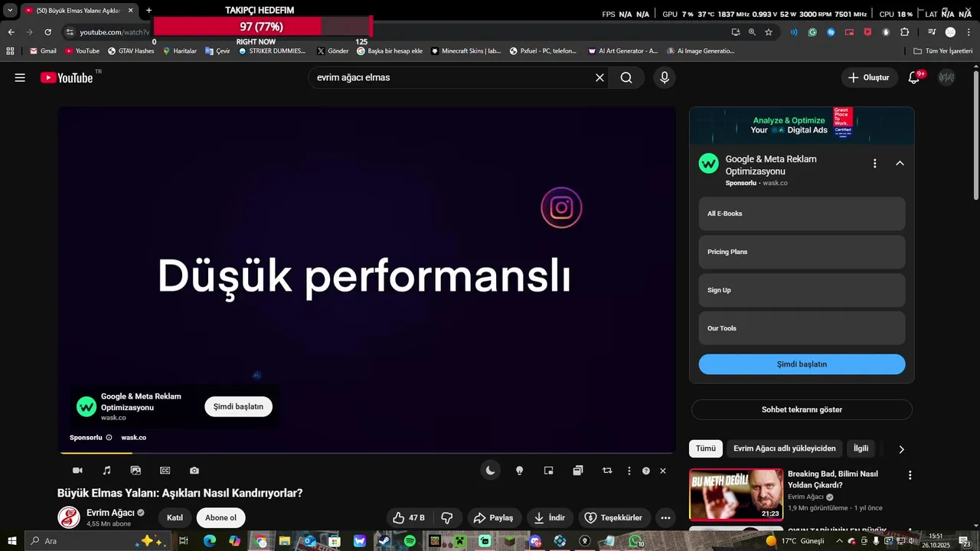Open the YouTube hamburger guide menu
This screenshot has width=980, height=551.
click(20, 77)
